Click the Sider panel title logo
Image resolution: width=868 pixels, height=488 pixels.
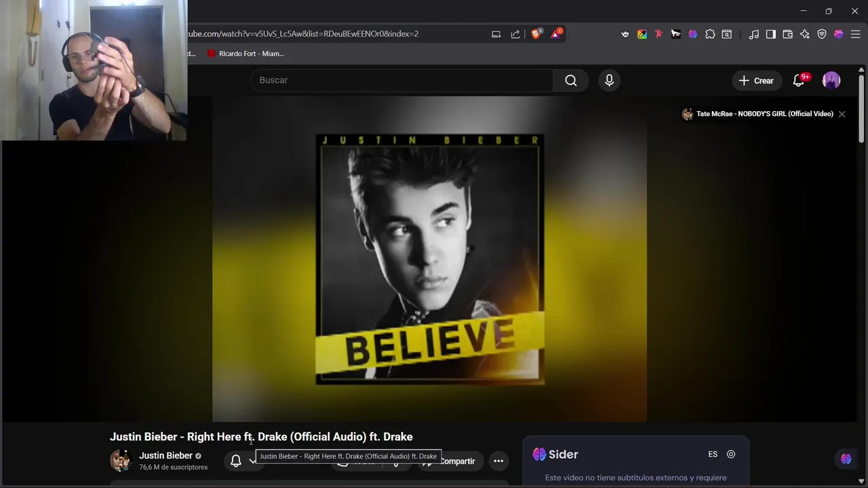pyautogui.click(x=555, y=454)
